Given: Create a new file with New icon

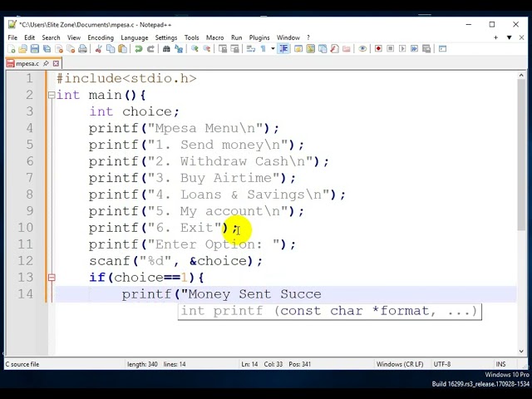Looking at the screenshot, I should [11, 49].
